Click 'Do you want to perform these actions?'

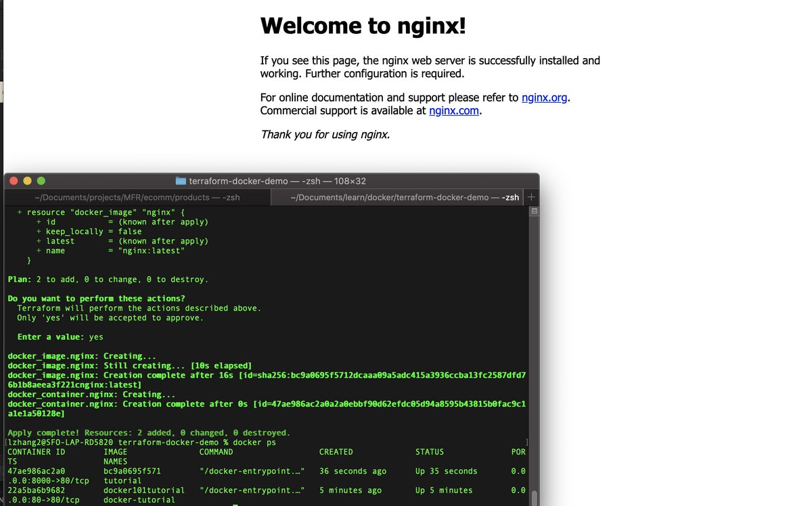(x=96, y=298)
